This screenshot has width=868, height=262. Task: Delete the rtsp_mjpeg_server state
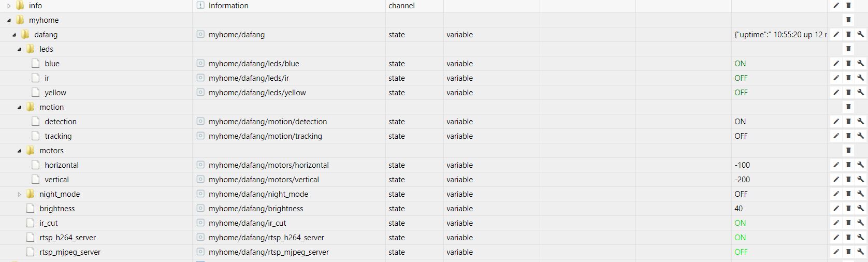(848, 252)
